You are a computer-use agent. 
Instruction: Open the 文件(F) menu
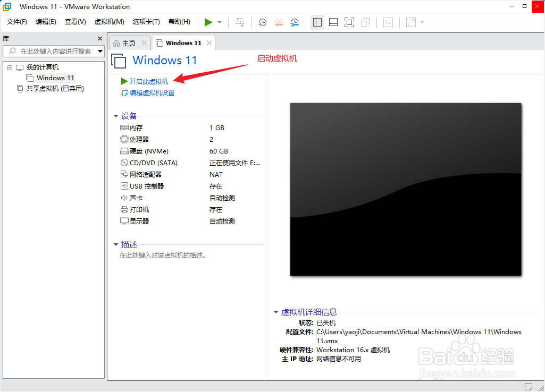pos(16,22)
